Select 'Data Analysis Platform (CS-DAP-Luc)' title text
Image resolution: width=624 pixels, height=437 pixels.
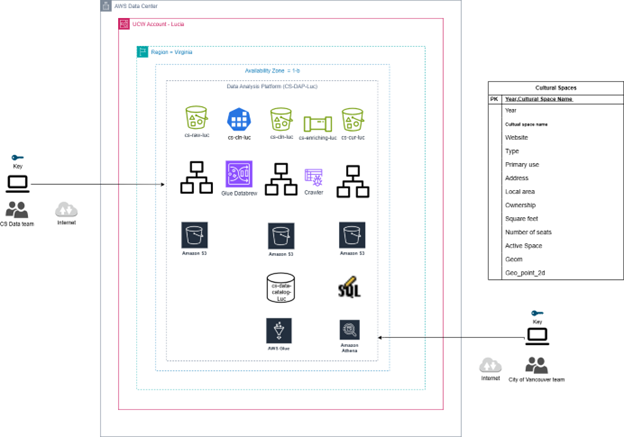click(x=272, y=86)
